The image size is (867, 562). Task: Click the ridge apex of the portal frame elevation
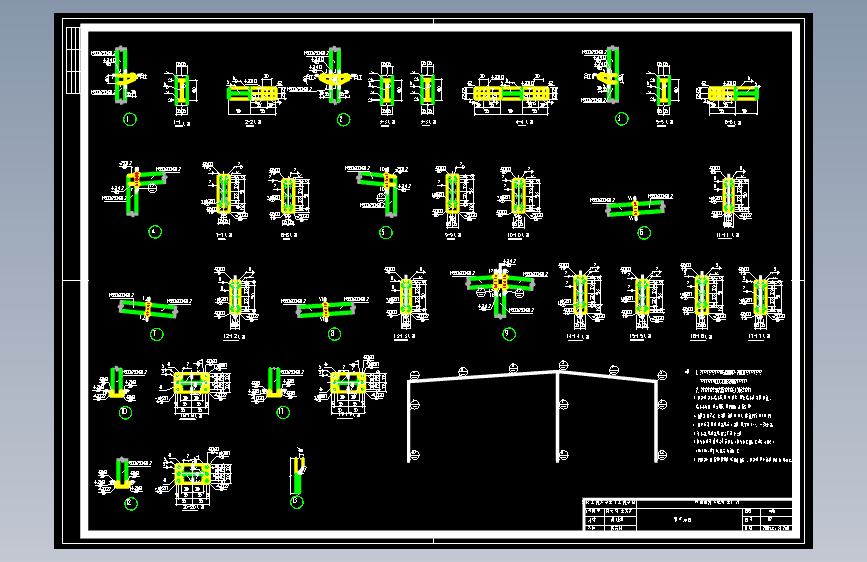tap(558, 372)
